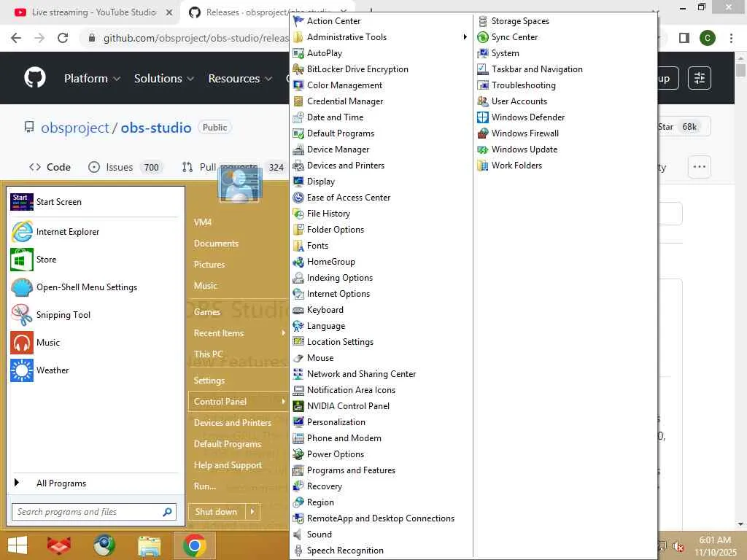Image resolution: width=747 pixels, height=560 pixels.
Task: Expand the Control Panel submenu arrow
Action: (283, 402)
